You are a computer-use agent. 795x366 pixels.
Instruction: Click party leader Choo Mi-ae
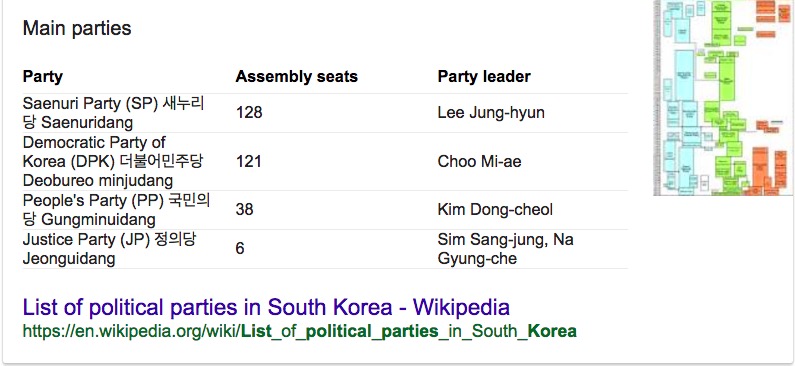[x=480, y=161]
